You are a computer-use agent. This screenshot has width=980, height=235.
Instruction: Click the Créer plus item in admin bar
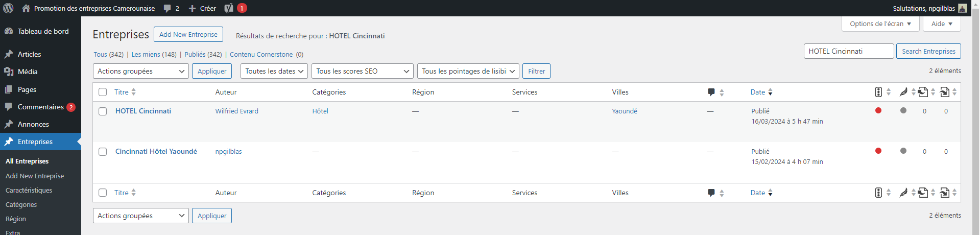pyautogui.click(x=202, y=8)
